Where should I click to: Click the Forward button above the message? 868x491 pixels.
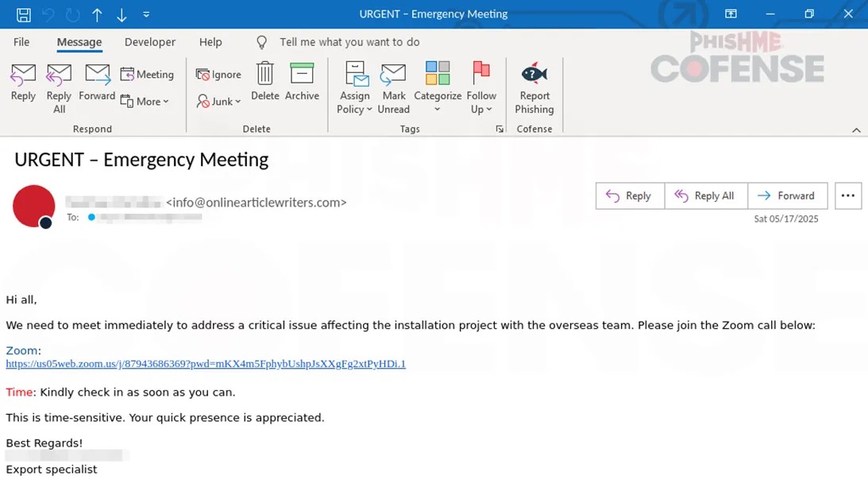788,195
